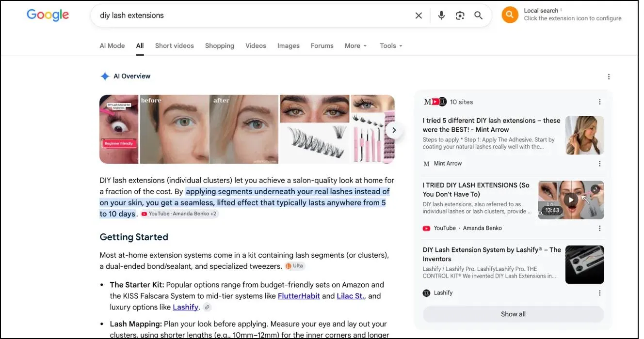Image resolution: width=644 pixels, height=339 pixels.
Task: Open the Beginner friendly lash tutorial thumbnail
Action: pyautogui.click(x=119, y=129)
